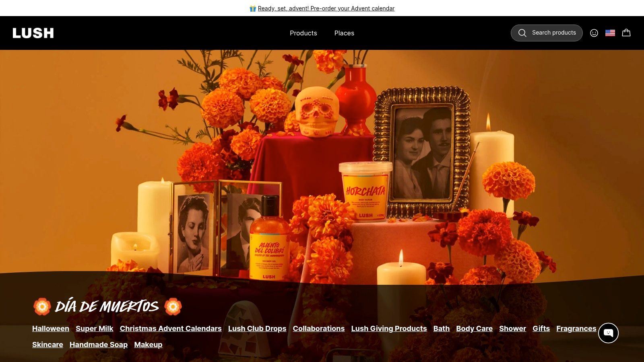Open the account smiley face icon
Viewport: 644px width, 362px height.
tap(594, 33)
